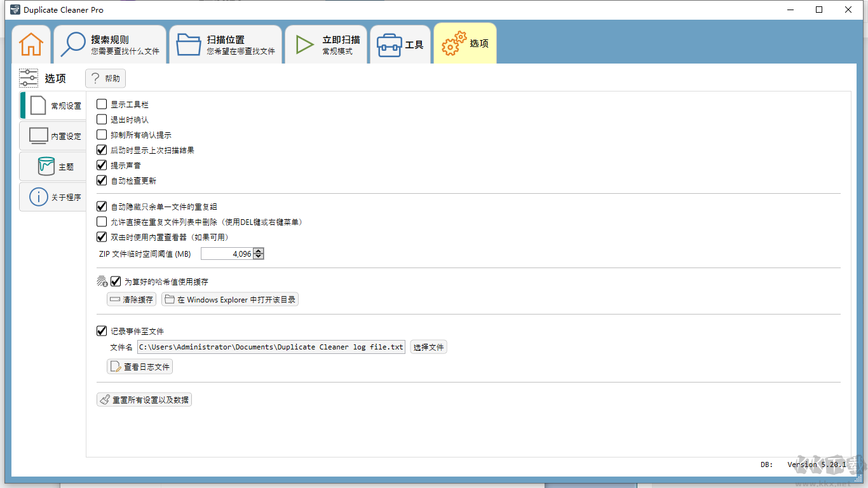This screenshot has width=868, height=488.
Task: Click 在 Windows Explorer 中打开该目录
Action: click(230, 299)
